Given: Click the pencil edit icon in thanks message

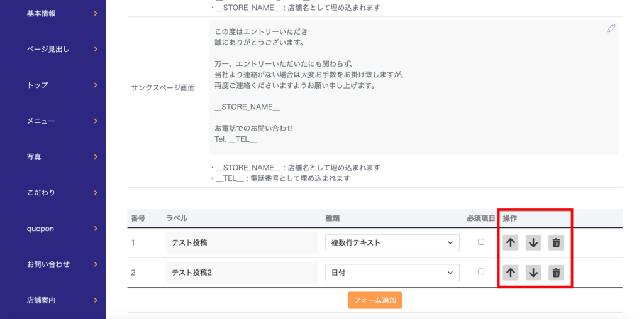Looking at the screenshot, I should pyautogui.click(x=611, y=28).
